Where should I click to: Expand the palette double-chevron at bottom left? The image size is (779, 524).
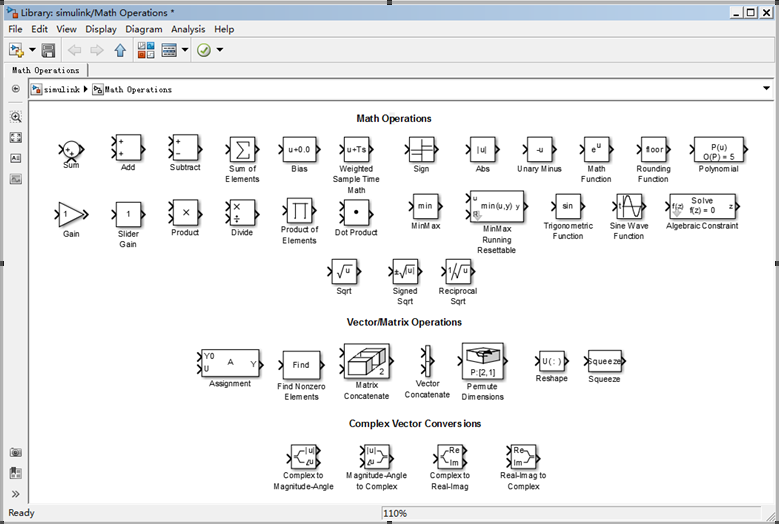point(15,494)
